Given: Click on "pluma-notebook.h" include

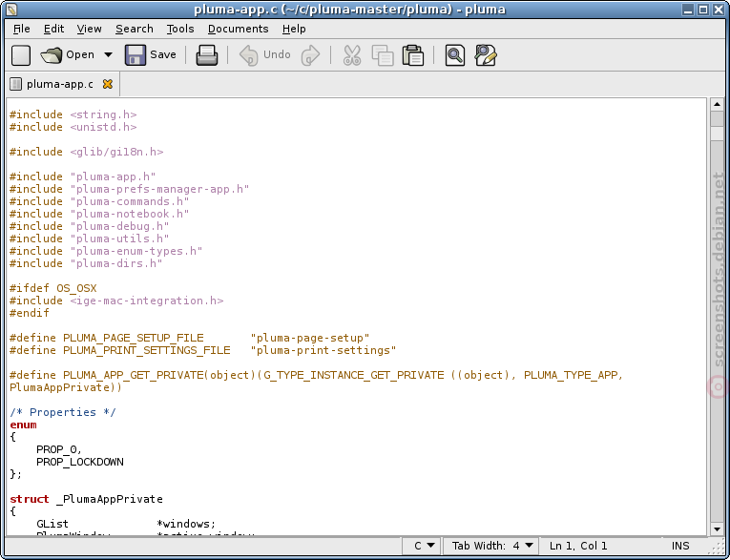Looking at the screenshot, I should tap(130, 214).
